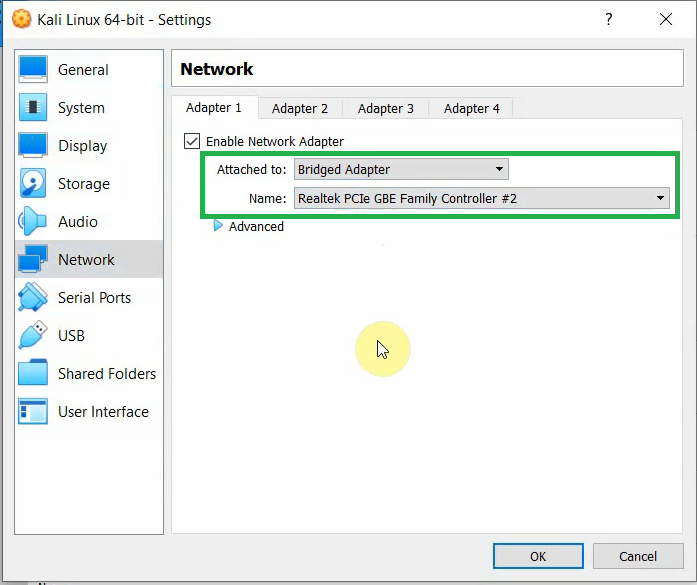Switch to the Adapter 2 tab
This screenshot has height=585, width=697.
point(300,108)
